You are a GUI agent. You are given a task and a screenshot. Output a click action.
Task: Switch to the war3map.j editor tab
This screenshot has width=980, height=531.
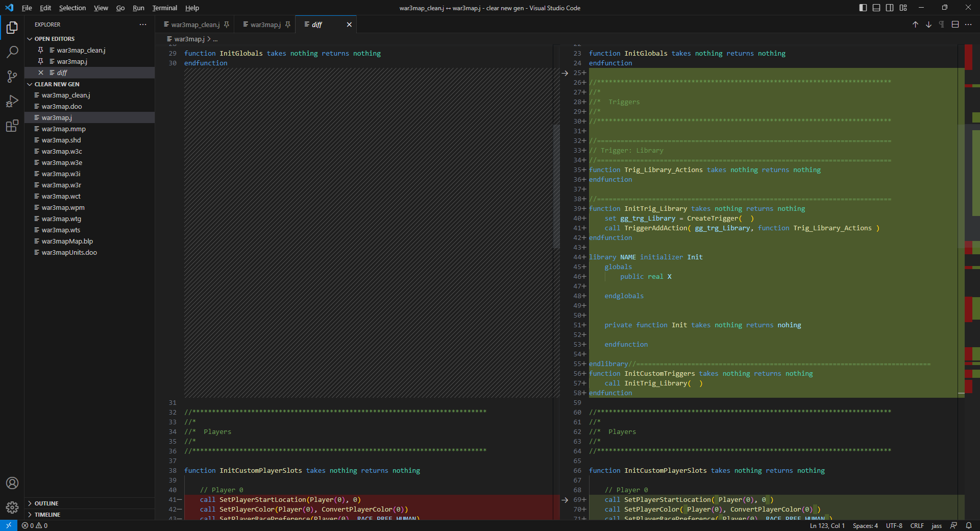tap(265, 25)
